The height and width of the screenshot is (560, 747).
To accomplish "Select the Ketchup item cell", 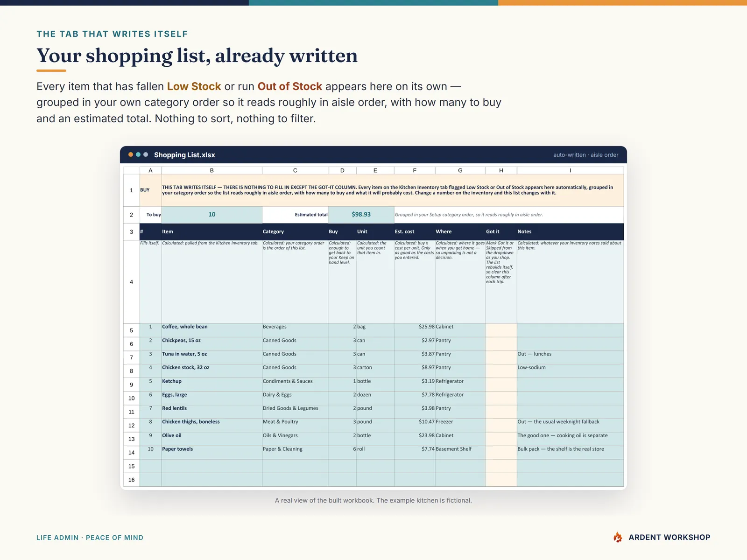I will (212, 385).
